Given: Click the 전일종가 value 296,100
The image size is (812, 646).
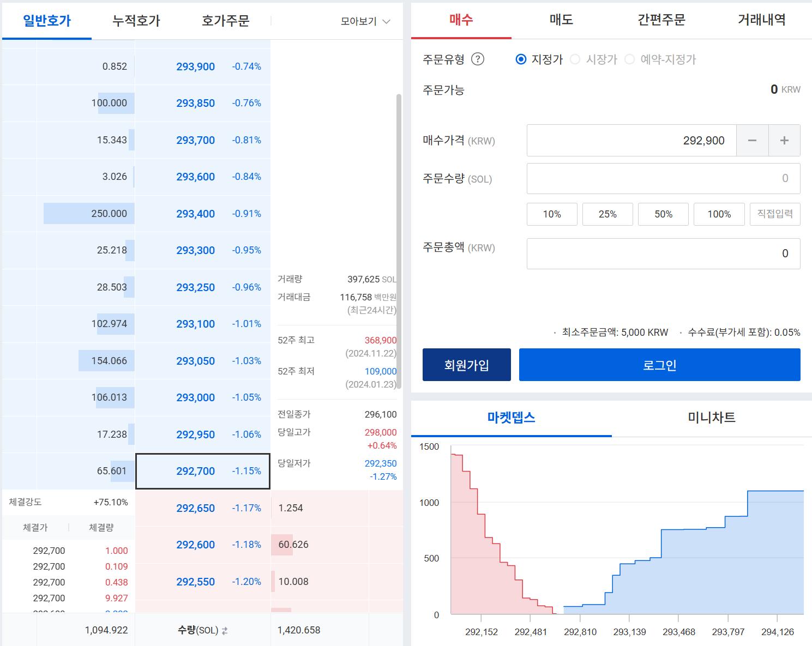Looking at the screenshot, I should (381, 414).
